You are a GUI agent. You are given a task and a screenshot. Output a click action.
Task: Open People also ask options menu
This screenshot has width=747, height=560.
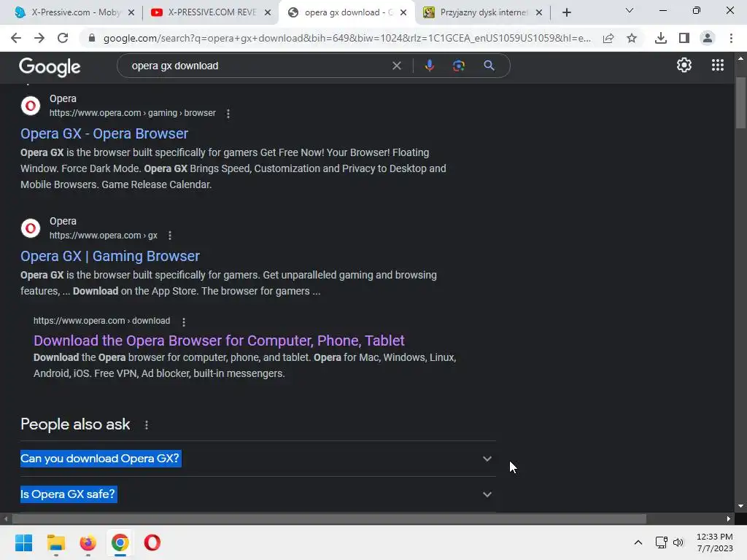147,425
